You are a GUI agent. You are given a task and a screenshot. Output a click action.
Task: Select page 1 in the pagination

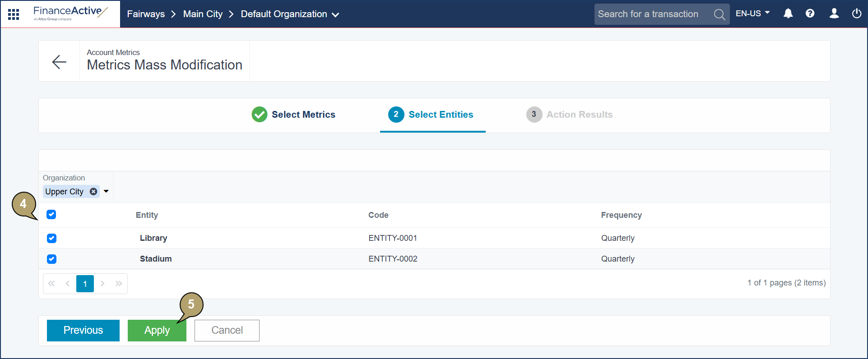click(85, 284)
